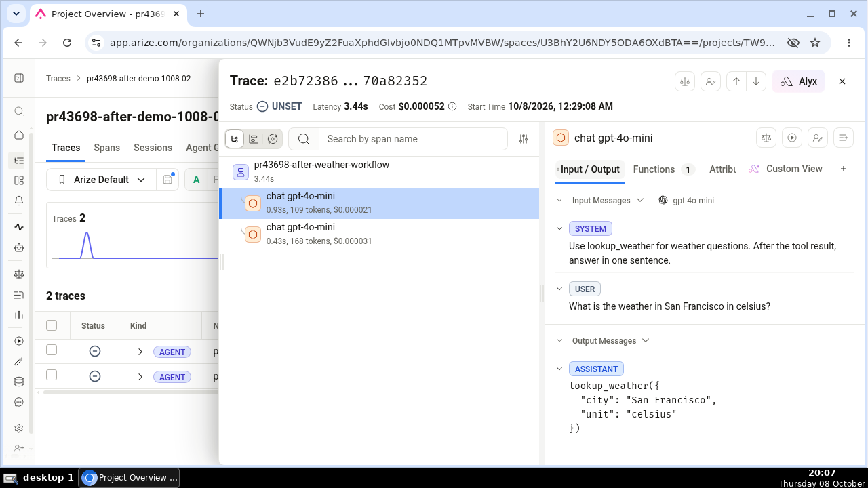The image size is (868, 488).
Task: Open the Arize Default view dropdown
Action: click(x=102, y=180)
